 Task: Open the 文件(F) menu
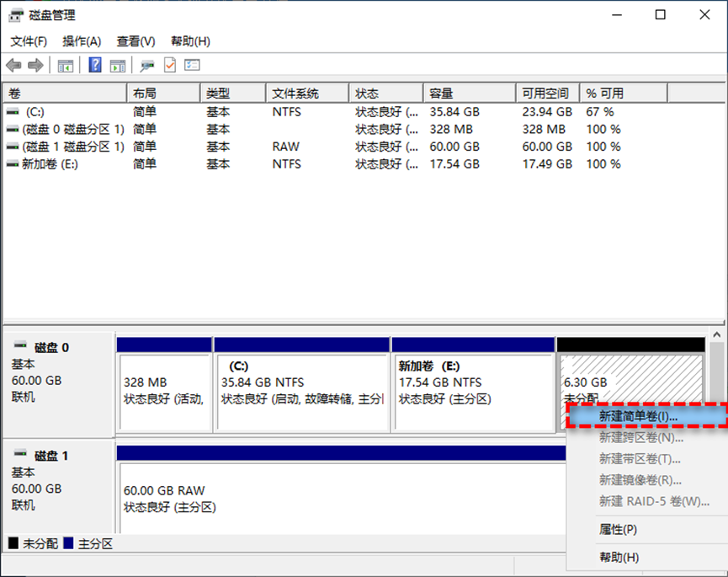29,41
